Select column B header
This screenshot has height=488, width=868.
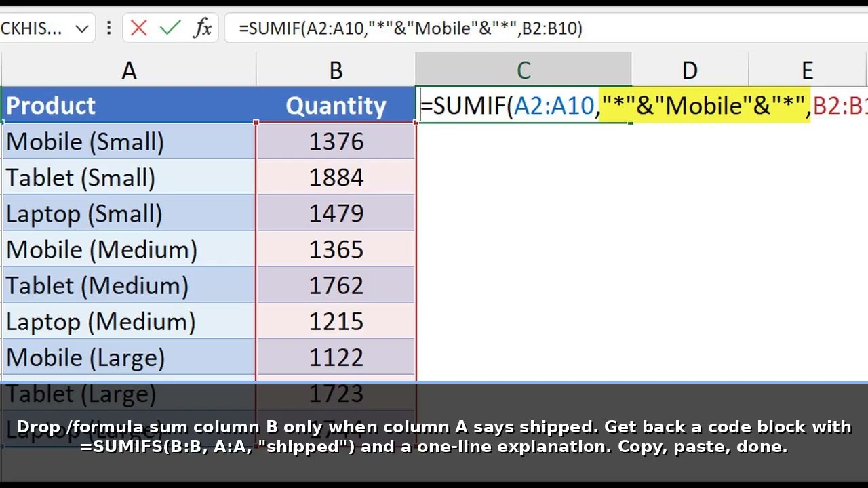pyautogui.click(x=336, y=70)
